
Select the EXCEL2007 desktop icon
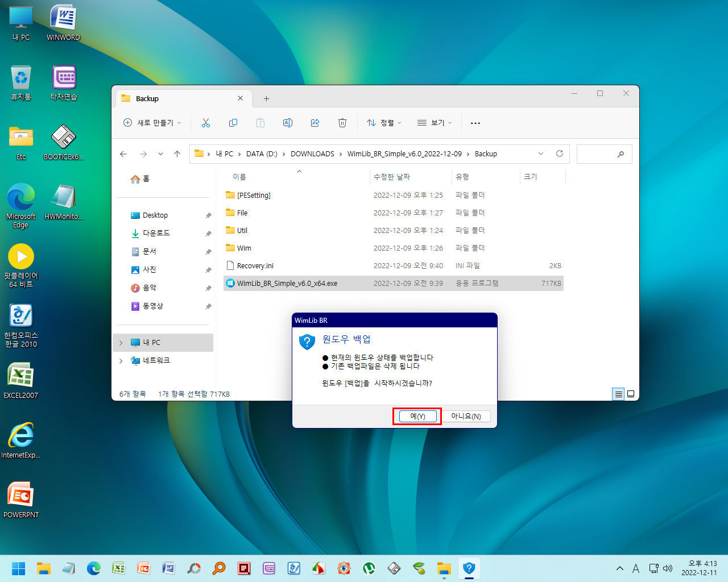[x=21, y=381]
